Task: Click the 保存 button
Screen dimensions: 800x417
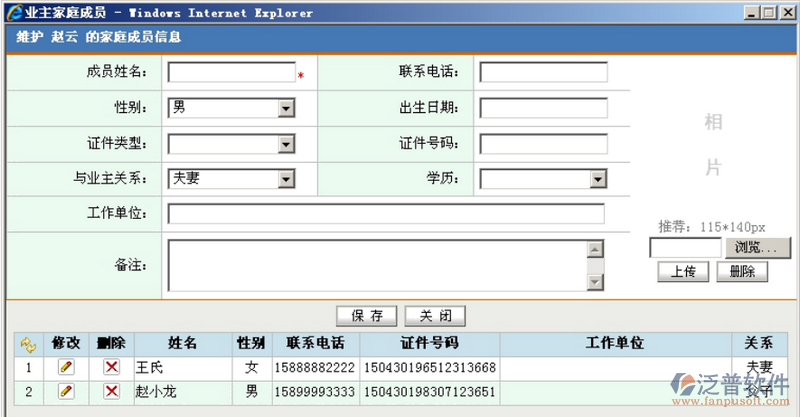Action: pyautogui.click(x=367, y=316)
